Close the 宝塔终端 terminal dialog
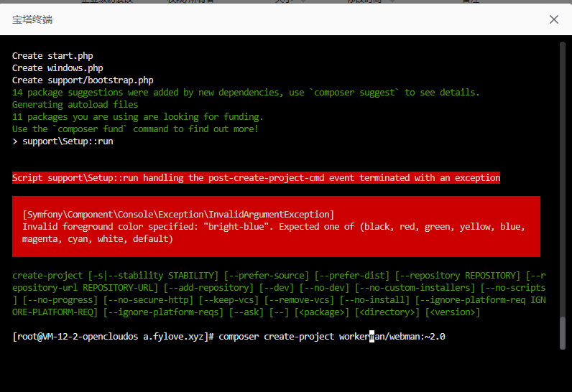The width and height of the screenshot is (572, 392). pyautogui.click(x=553, y=19)
